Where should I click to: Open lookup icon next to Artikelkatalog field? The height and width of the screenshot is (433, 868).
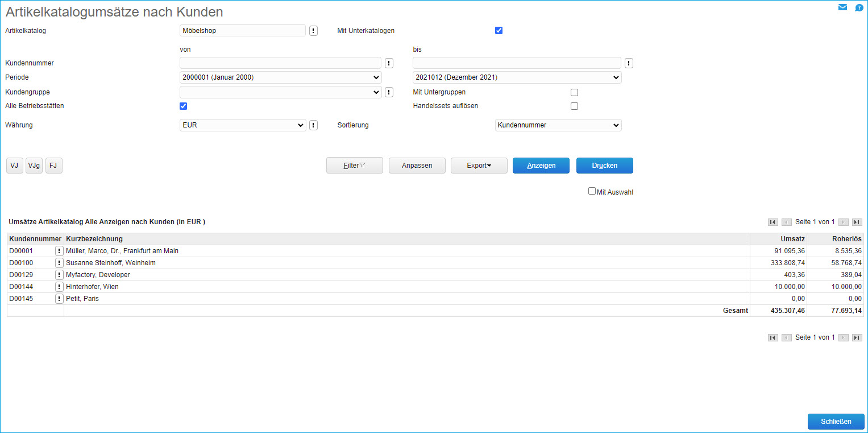pyautogui.click(x=314, y=31)
